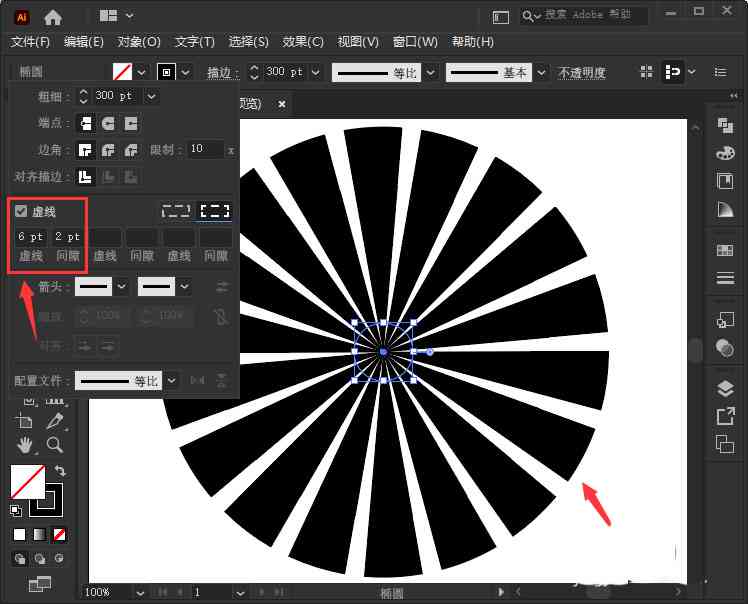
Task: Select the Eyedropper tool
Action: pyautogui.click(x=55, y=421)
